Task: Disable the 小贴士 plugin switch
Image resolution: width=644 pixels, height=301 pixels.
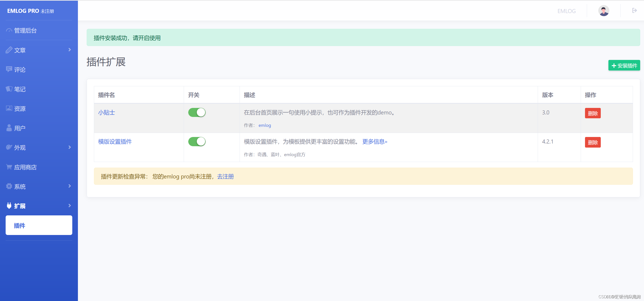Action: [197, 113]
